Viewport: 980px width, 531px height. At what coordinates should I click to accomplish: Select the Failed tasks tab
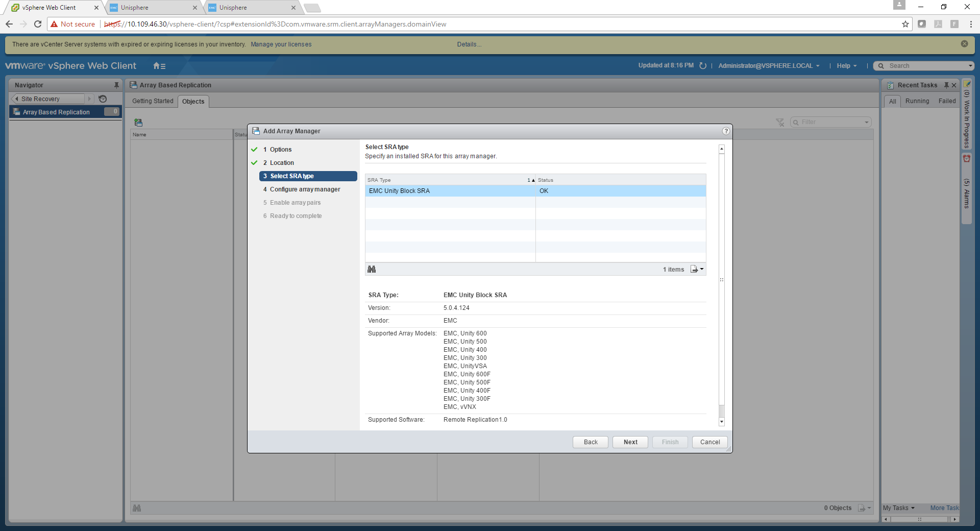click(947, 101)
